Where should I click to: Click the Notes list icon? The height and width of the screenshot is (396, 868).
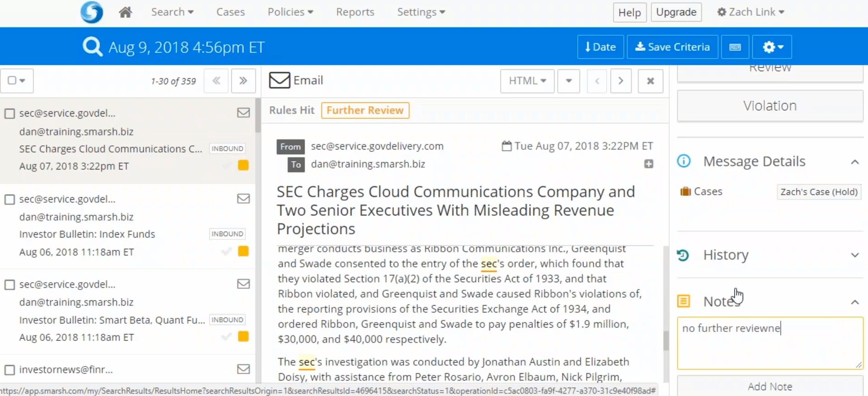pos(684,301)
